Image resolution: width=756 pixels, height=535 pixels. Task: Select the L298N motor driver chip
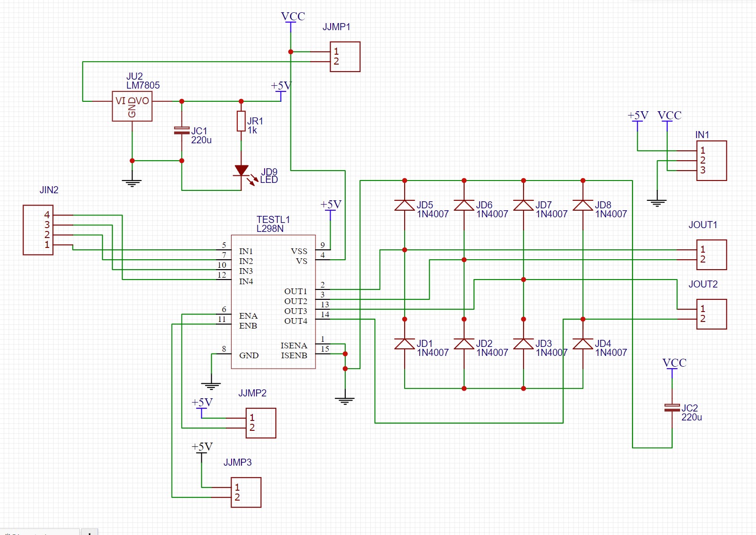273,302
